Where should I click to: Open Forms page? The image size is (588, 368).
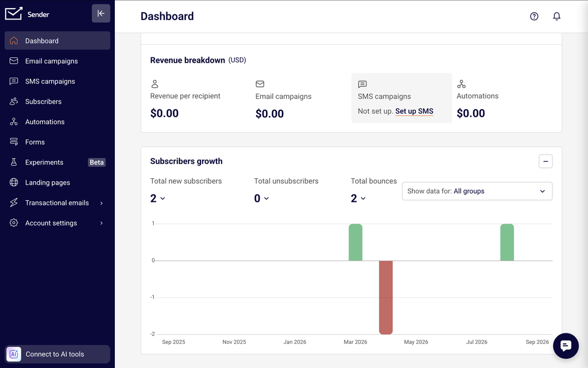(x=57, y=142)
